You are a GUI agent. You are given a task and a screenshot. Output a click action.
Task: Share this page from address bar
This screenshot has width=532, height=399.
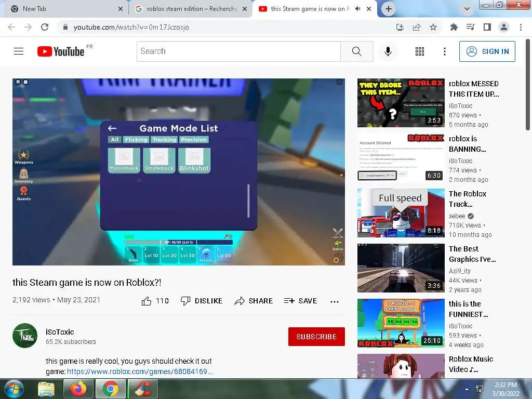(417, 27)
